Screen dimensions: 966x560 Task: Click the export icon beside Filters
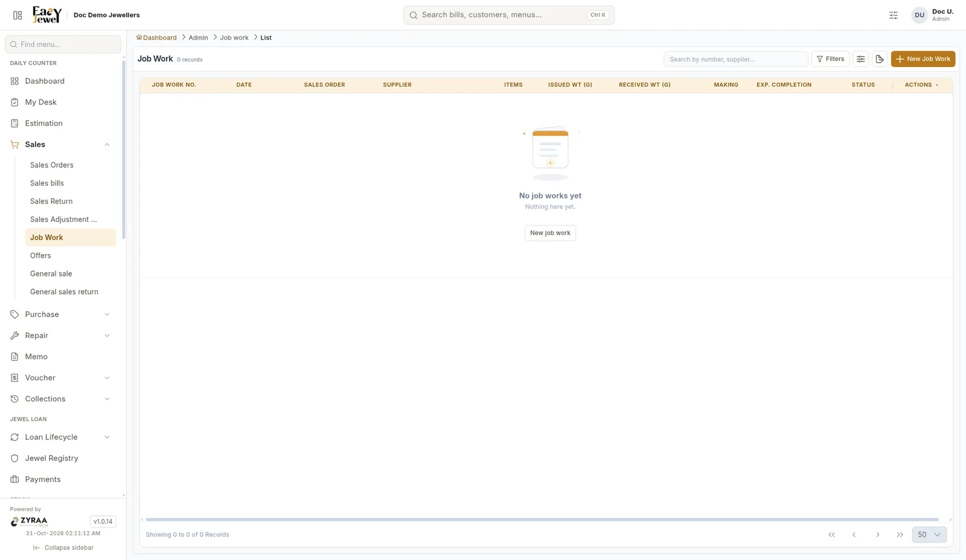[x=880, y=59]
